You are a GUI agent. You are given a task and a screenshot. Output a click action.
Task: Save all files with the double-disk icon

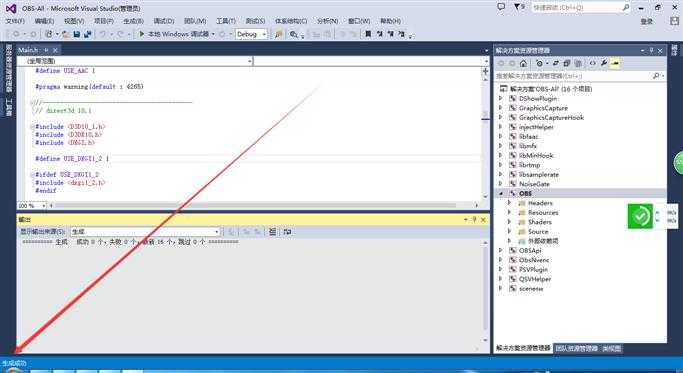[x=87, y=34]
